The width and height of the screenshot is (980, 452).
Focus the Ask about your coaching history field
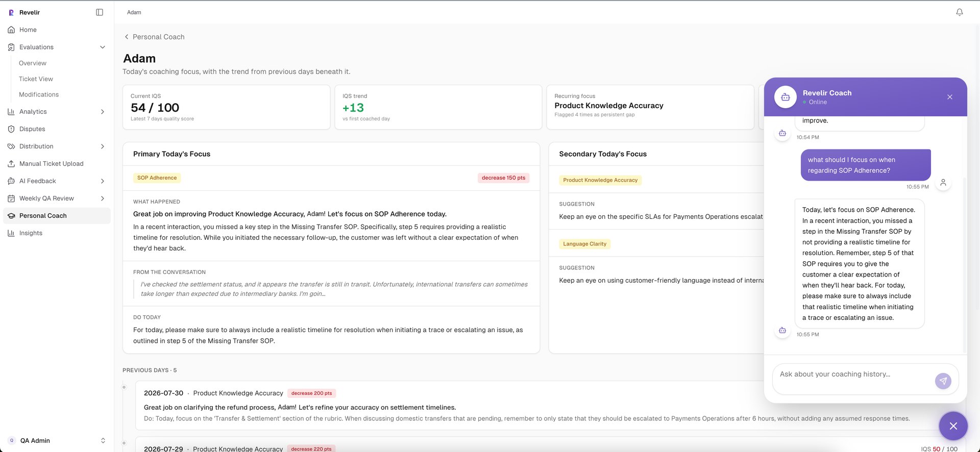[854, 379]
